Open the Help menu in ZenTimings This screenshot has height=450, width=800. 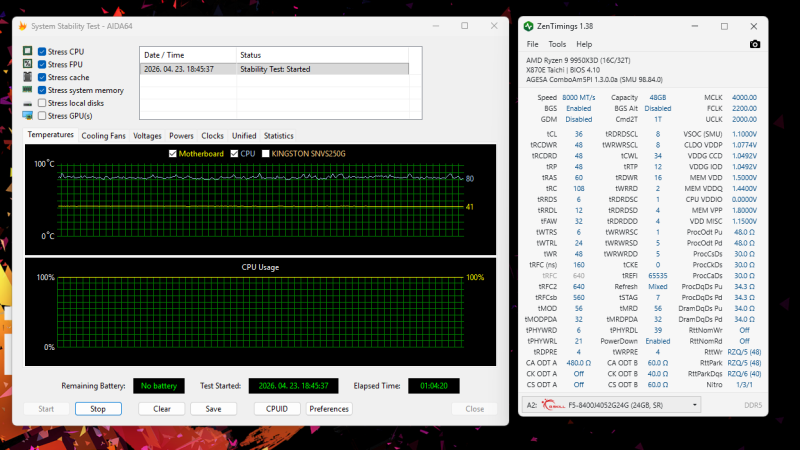[584, 44]
